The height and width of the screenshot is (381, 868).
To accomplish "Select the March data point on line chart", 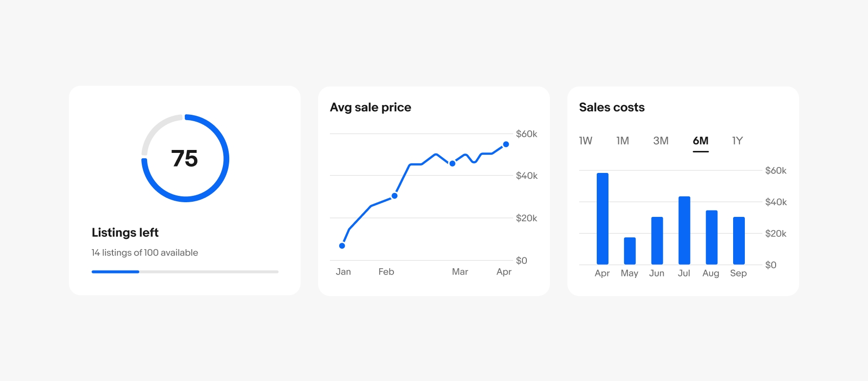I will [x=453, y=164].
